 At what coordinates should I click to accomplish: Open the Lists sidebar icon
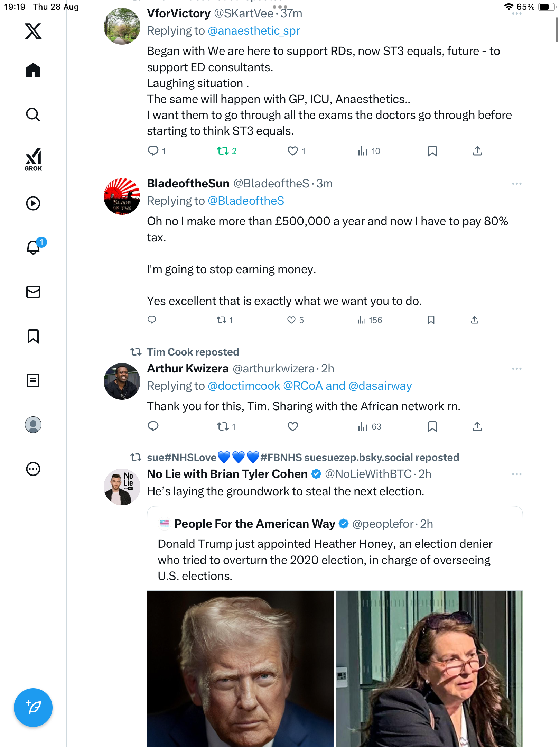(x=33, y=380)
